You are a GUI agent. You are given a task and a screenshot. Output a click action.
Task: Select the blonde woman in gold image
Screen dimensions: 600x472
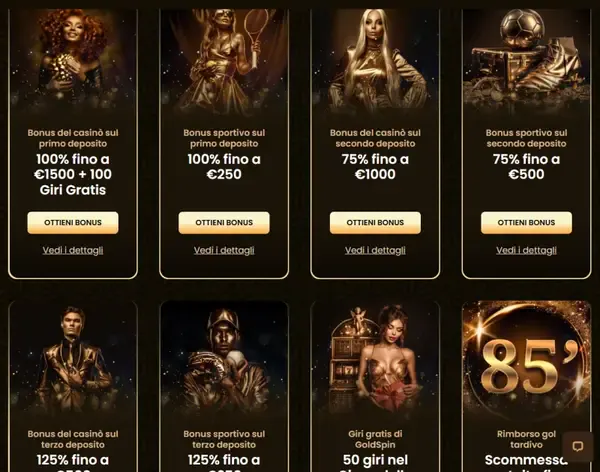point(375,61)
